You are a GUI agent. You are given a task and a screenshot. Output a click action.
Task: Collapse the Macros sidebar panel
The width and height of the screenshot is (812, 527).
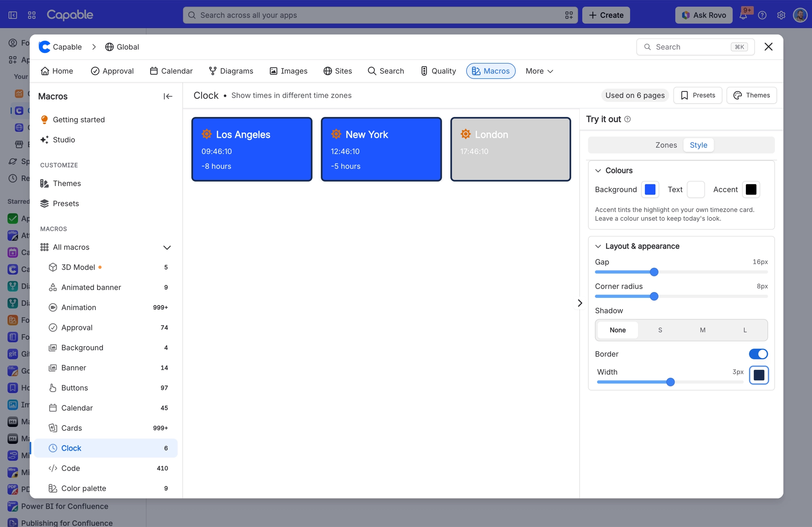click(x=168, y=96)
